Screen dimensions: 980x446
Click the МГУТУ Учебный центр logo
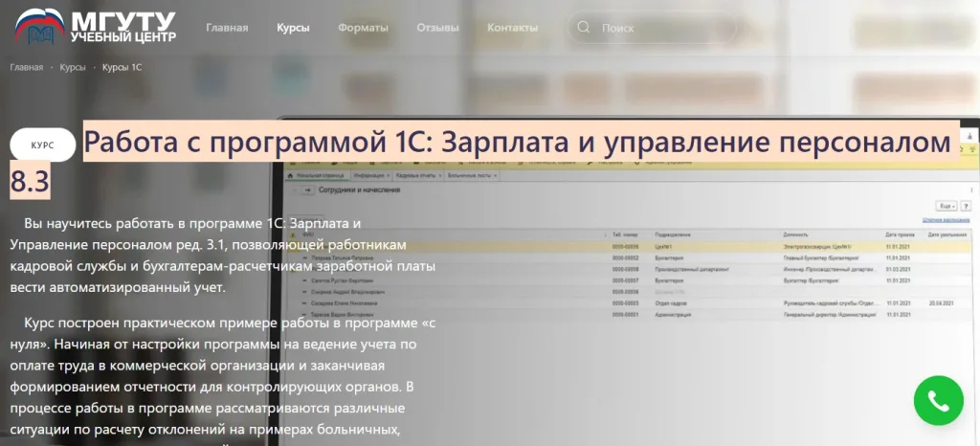coord(95,27)
